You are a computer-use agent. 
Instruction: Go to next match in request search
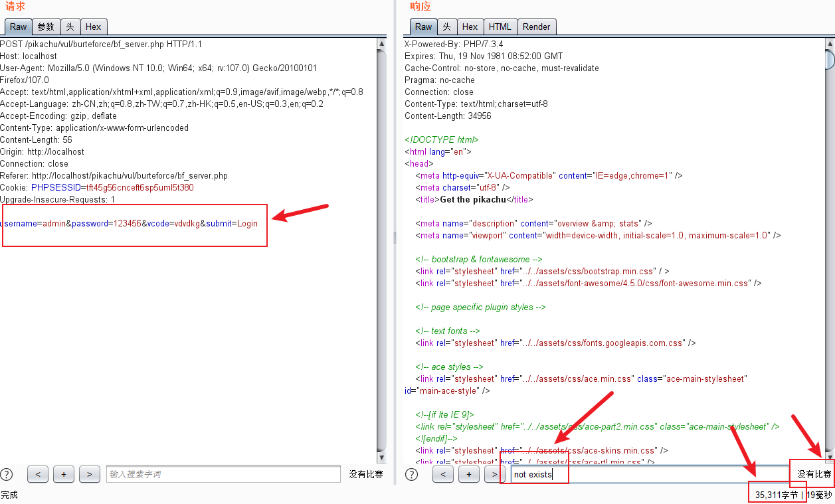coord(90,474)
